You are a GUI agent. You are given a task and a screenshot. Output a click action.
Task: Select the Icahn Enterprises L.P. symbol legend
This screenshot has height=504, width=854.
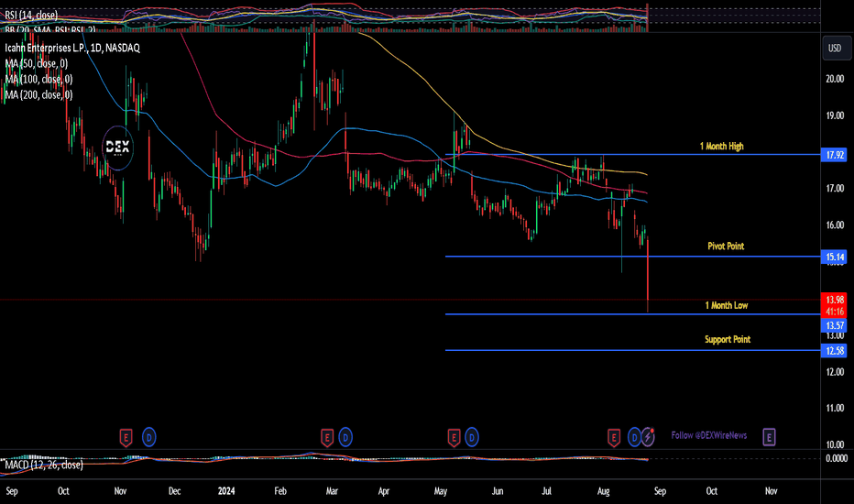(72, 48)
